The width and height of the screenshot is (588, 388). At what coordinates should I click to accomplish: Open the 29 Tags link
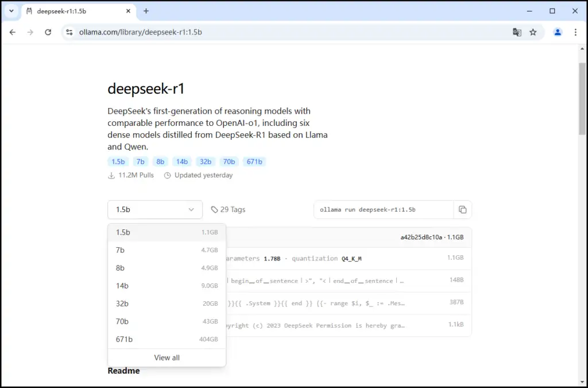(233, 209)
